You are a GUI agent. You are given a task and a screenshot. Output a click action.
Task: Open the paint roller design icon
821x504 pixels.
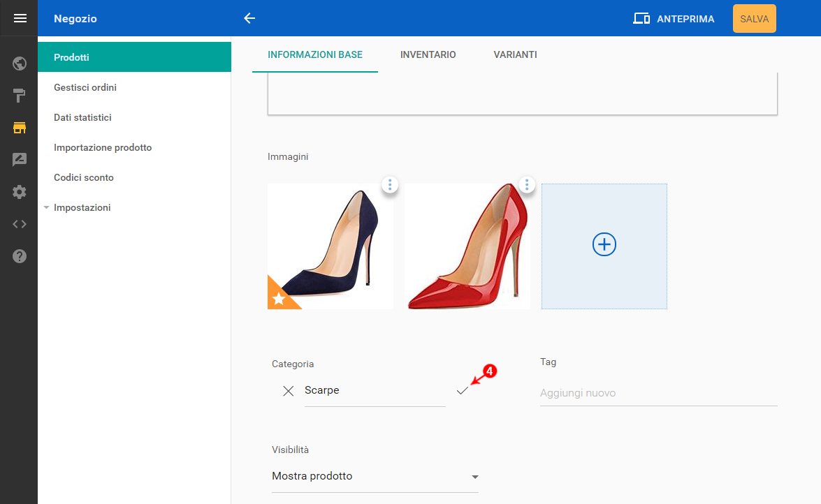[x=20, y=96]
